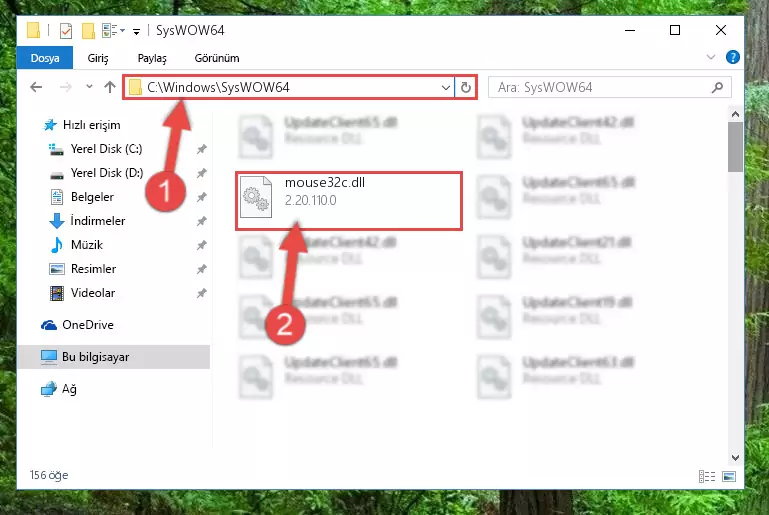Click the vertical scrollbar thumb
Image resolution: width=769 pixels, height=515 pixels.
tap(735, 147)
